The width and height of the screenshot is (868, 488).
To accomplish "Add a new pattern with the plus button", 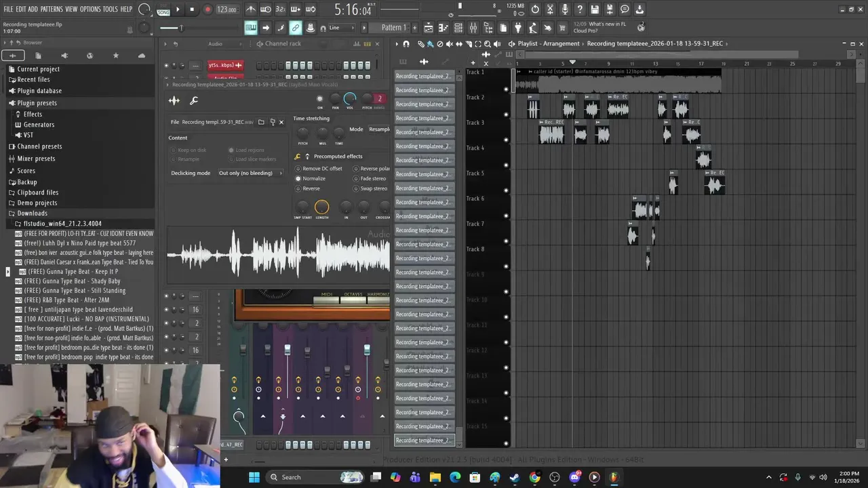I will (414, 28).
